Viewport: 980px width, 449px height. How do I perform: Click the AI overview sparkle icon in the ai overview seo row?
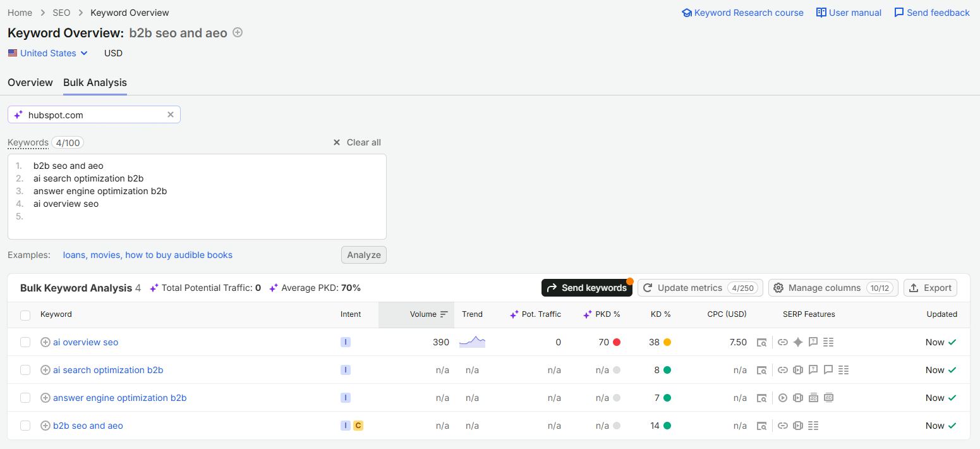(798, 342)
